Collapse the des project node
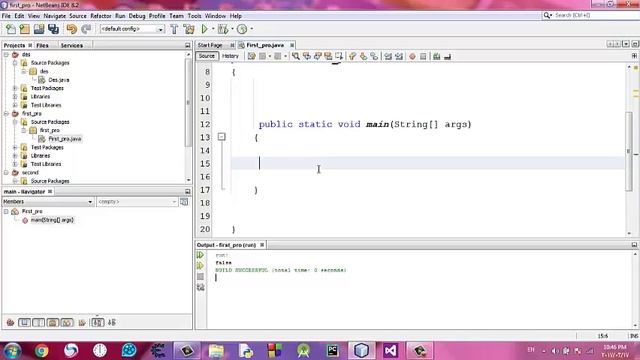This screenshot has width=640, height=360. click(x=6, y=54)
